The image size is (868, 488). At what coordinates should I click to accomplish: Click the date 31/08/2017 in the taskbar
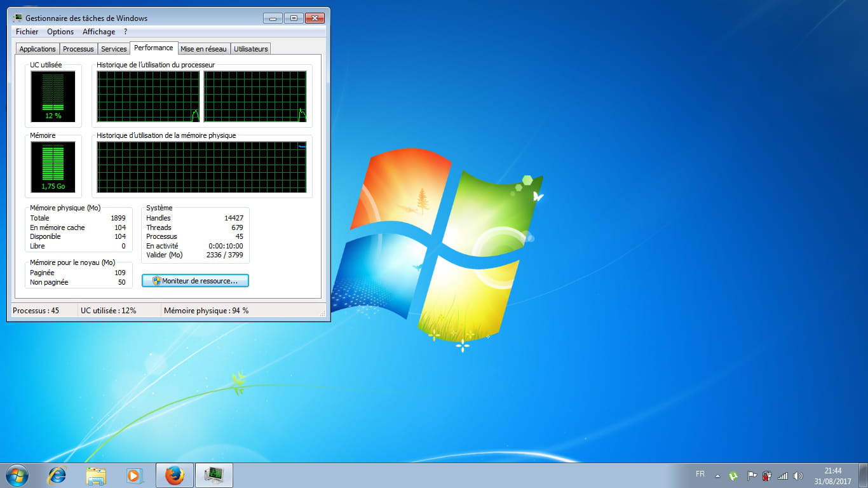tap(833, 481)
